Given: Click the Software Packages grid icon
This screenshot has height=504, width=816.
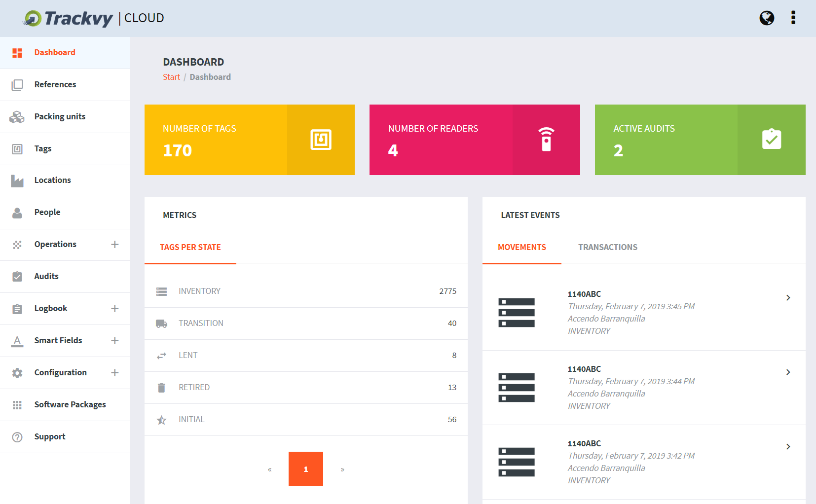Looking at the screenshot, I should 17,405.
